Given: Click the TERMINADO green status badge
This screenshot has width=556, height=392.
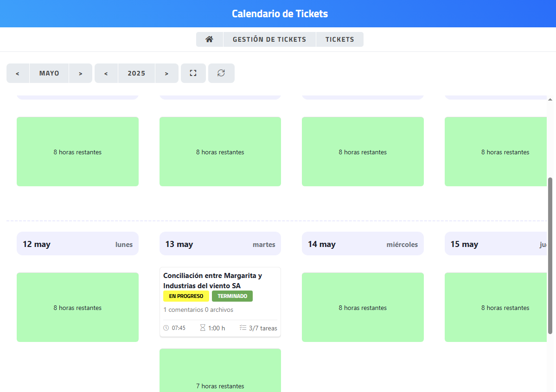Looking at the screenshot, I should pos(232,296).
